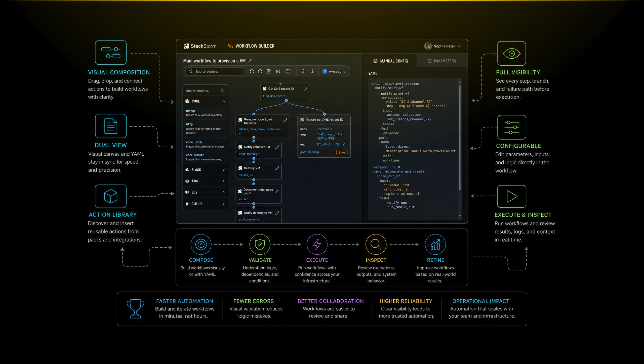This screenshot has height=364, width=644.
Task: Click Sophia Patel's avatar
Action: point(428,46)
